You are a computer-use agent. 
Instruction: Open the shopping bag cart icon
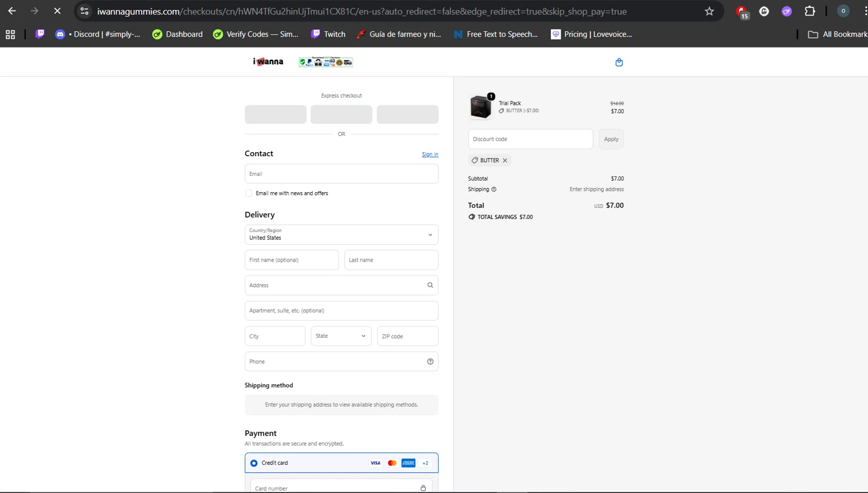[619, 62]
